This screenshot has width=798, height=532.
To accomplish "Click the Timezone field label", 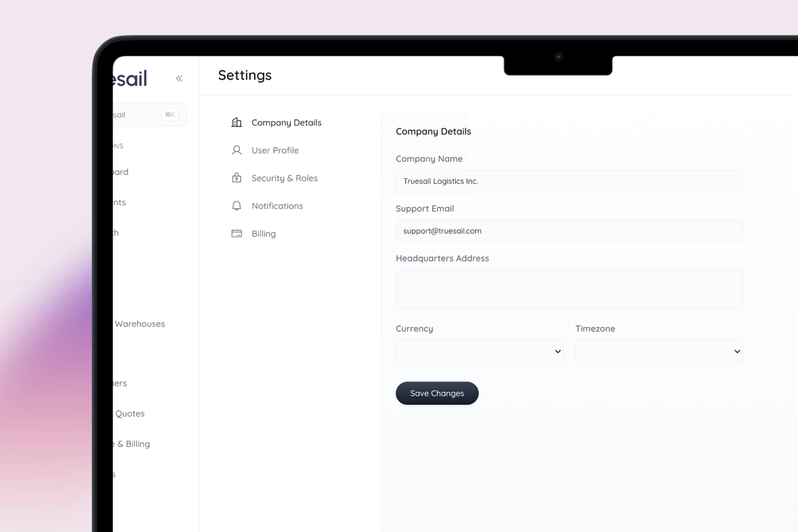I will [595, 329].
